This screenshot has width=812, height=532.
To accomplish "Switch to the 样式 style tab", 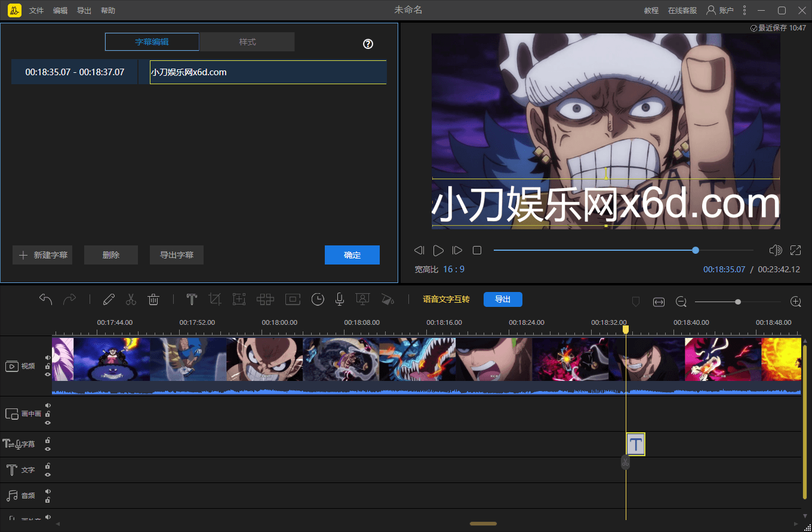I will pos(247,42).
